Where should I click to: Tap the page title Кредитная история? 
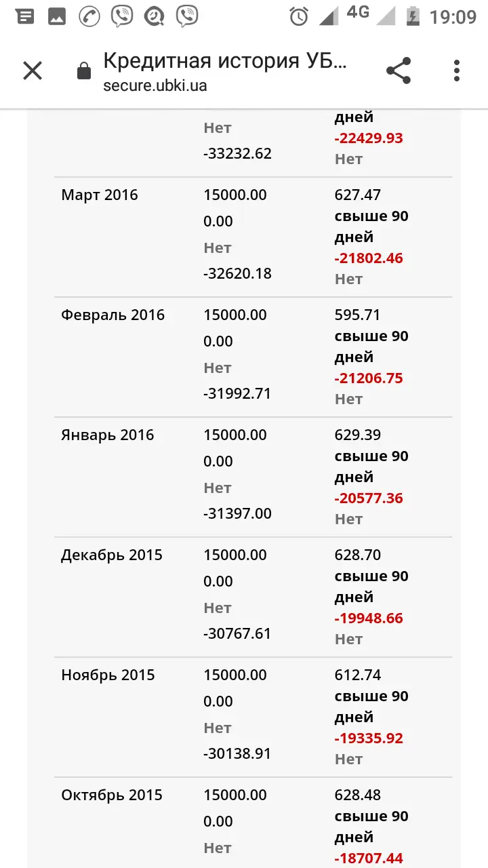coord(225,60)
